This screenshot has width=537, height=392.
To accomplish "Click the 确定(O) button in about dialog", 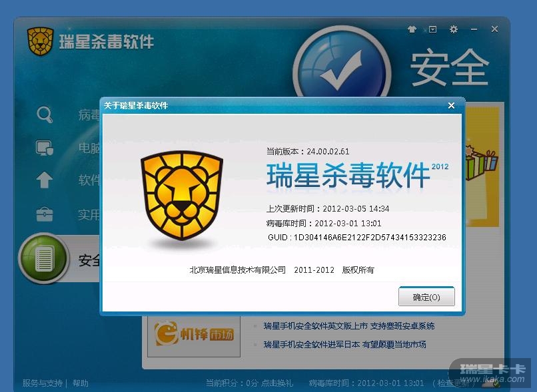I will click(x=426, y=297).
